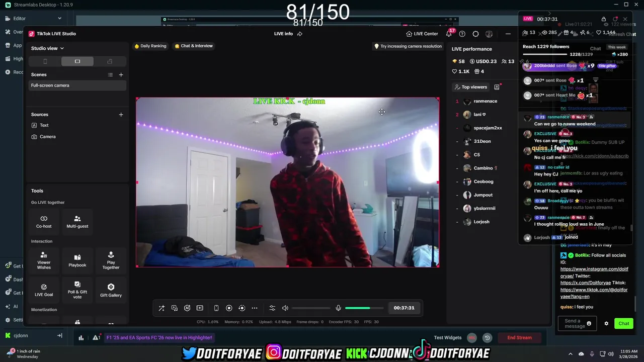The width and height of the screenshot is (644, 362).
Task: Open Streamlabs Editor dropdown chevron
Action: [x=59, y=19]
